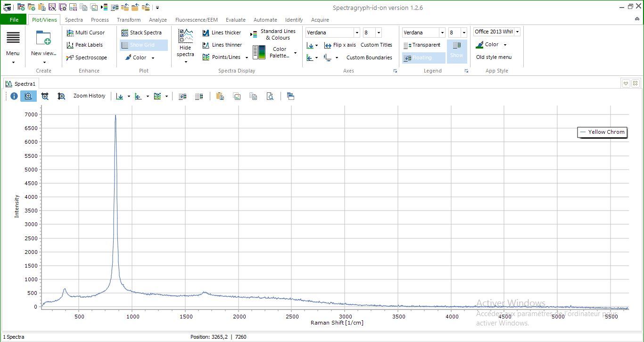Click the floppy-disk save icon in quick access bar

(x=52, y=7)
